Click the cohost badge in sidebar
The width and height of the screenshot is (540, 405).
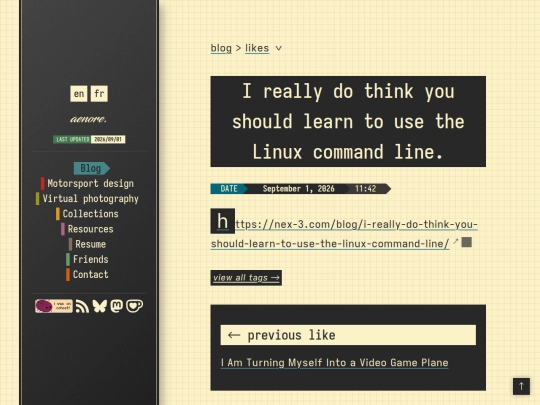coord(54,306)
